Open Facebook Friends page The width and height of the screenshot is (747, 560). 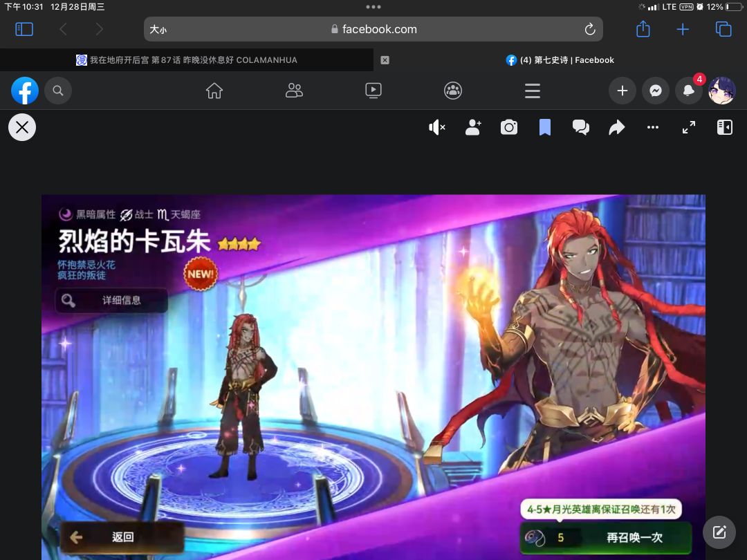point(294,91)
